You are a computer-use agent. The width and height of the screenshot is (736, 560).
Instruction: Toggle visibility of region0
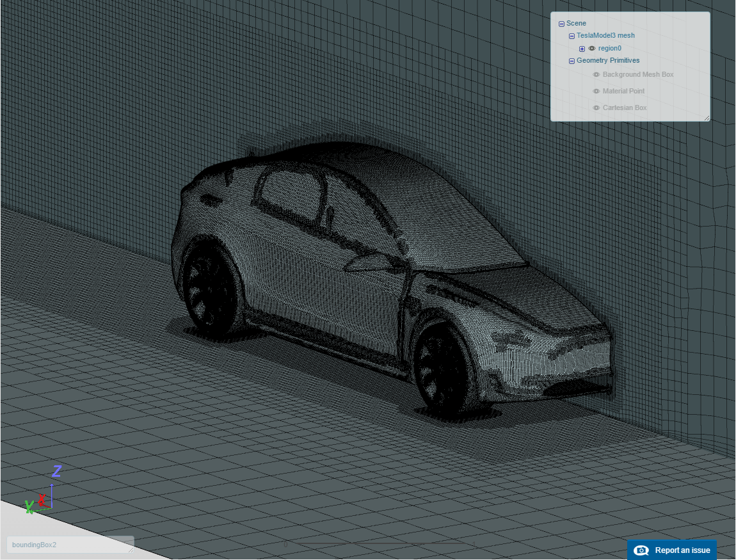pyautogui.click(x=592, y=49)
